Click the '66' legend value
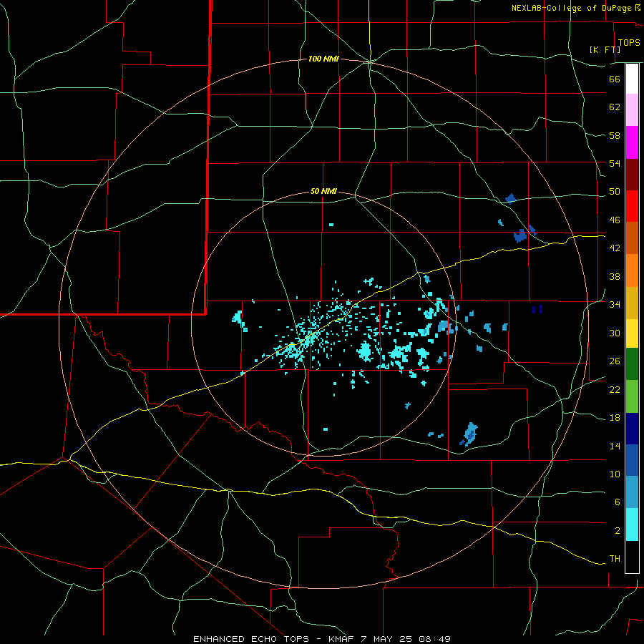 pyautogui.click(x=615, y=79)
